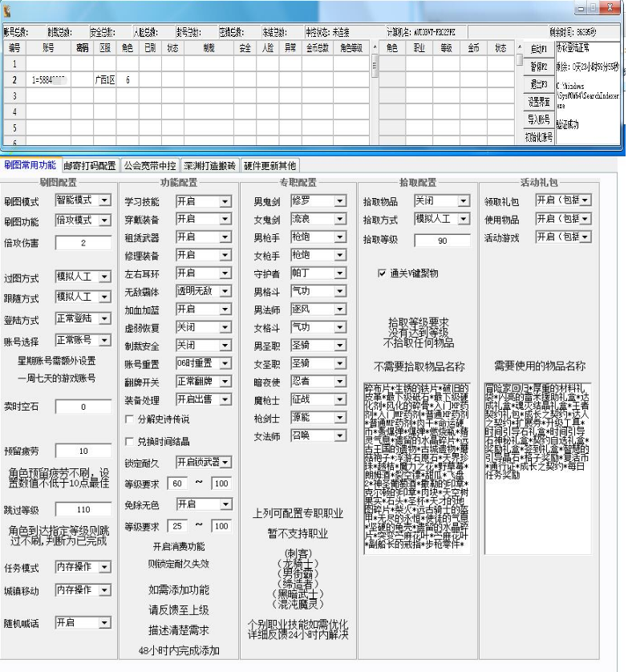
Task: Expand the 活动游戏 dropdown
Action: pyautogui.click(x=564, y=237)
